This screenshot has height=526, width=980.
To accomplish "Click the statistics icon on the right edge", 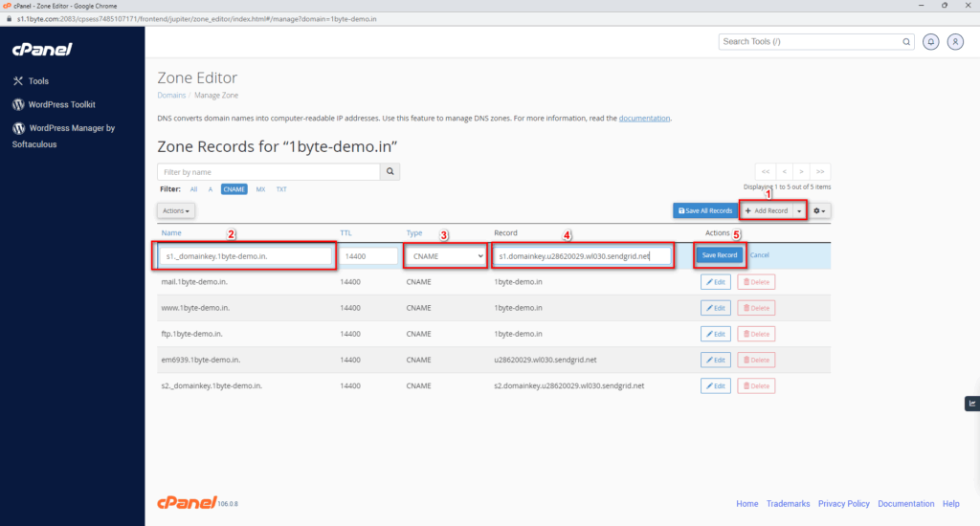I will click(x=972, y=404).
